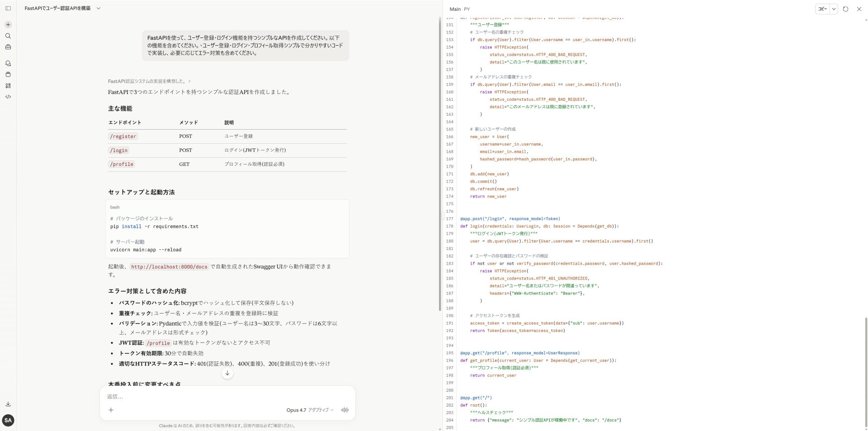Open the connectors grid icon in sidebar
This screenshot has height=431, width=868.
[8, 86]
